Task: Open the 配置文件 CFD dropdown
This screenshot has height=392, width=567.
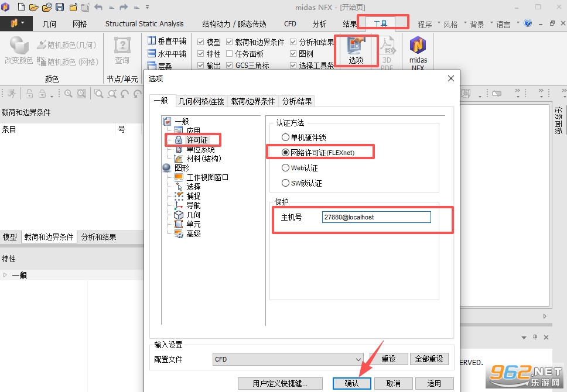Action: tap(288, 359)
